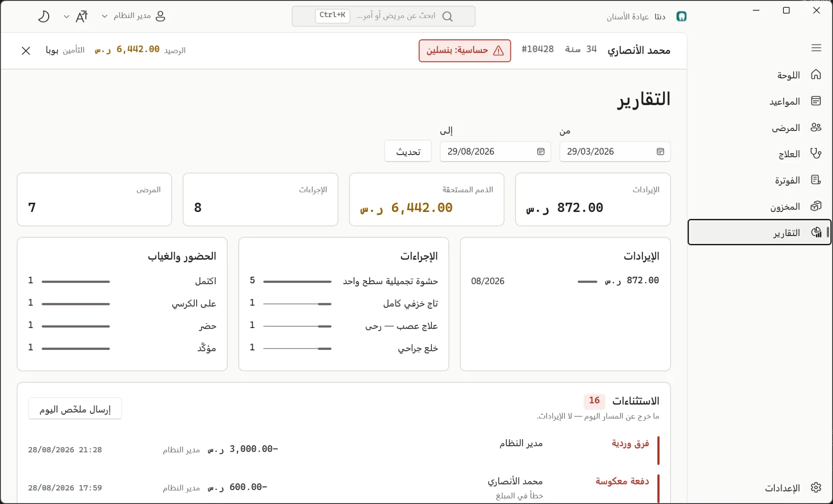Screen dimensions: 833x504
Task: Open الإعدادات settings in sidebar
Action: [759, 488]
